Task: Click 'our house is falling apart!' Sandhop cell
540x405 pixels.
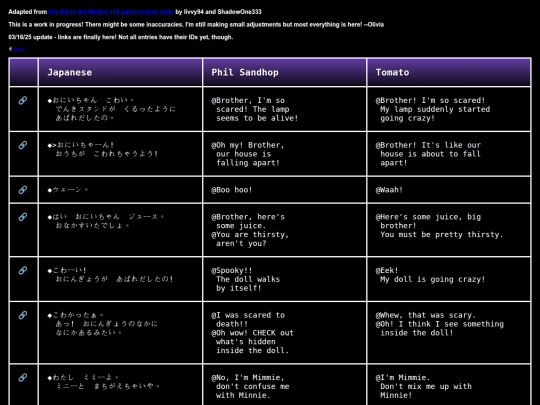Action: click(285, 154)
